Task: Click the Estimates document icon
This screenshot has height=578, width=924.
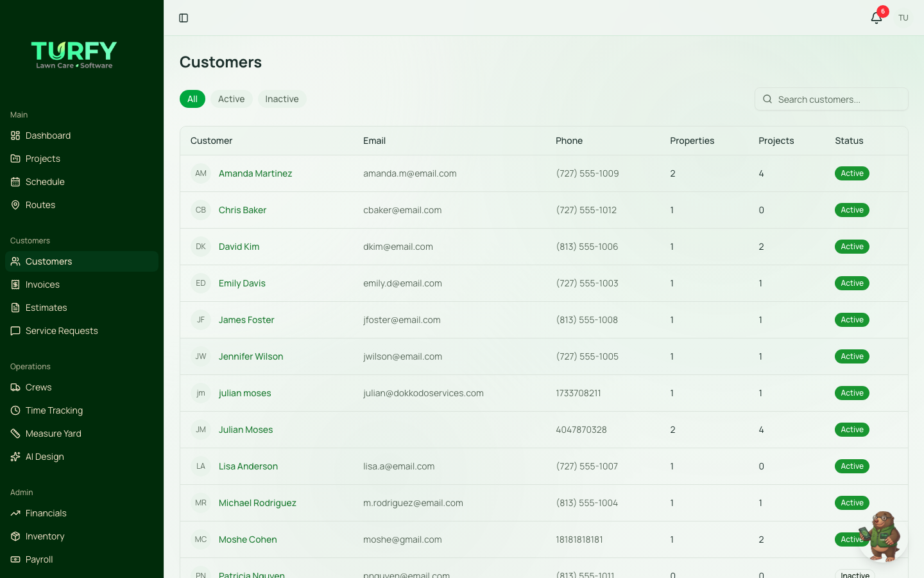Action: click(x=15, y=308)
